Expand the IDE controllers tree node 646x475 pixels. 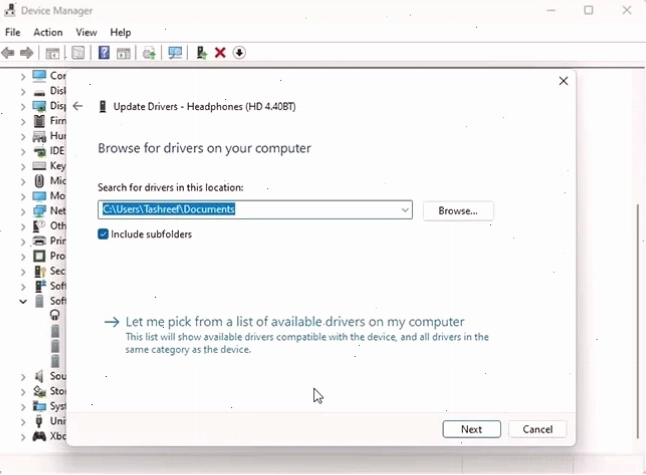(x=23, y=151)
